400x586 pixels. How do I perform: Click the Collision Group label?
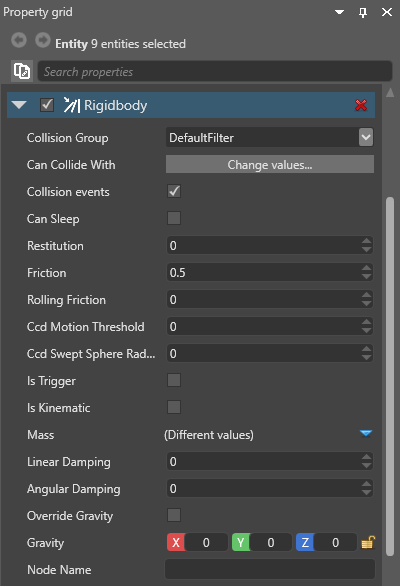[68, 138]
